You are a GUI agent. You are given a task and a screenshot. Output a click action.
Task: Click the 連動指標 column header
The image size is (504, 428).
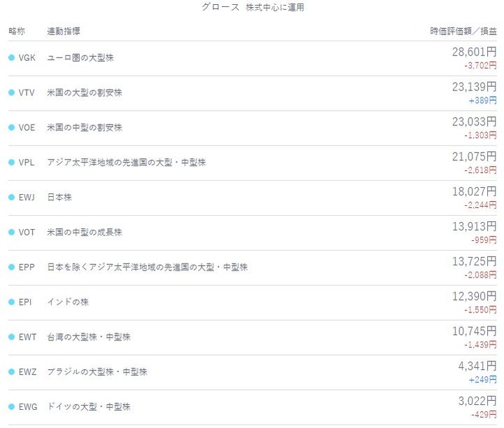click(63, 32)
